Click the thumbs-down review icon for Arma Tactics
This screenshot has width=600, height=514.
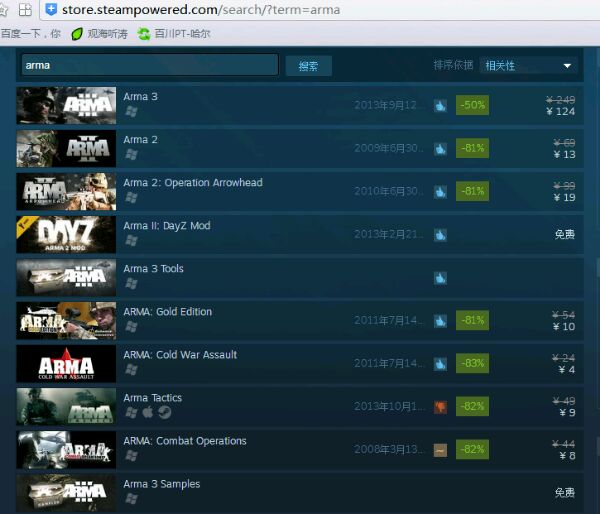coord(440,407)
